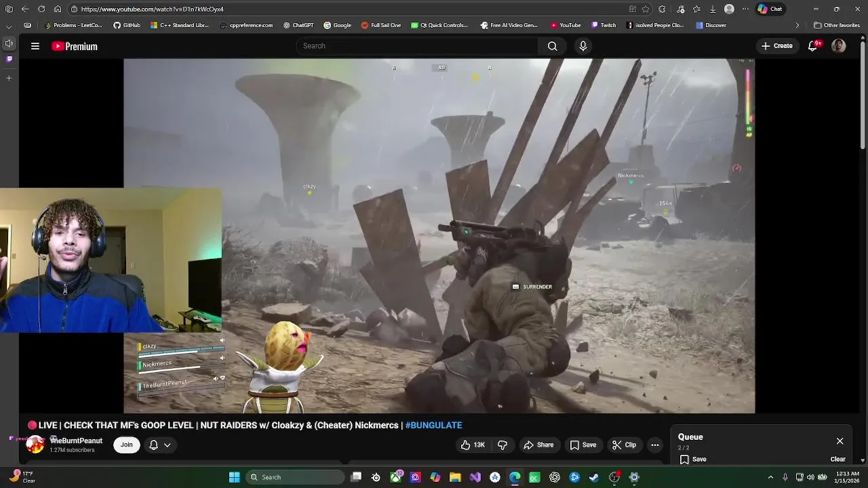Type in the YouTube Search field
Viewport: 868px width, 488px height.
417,46
